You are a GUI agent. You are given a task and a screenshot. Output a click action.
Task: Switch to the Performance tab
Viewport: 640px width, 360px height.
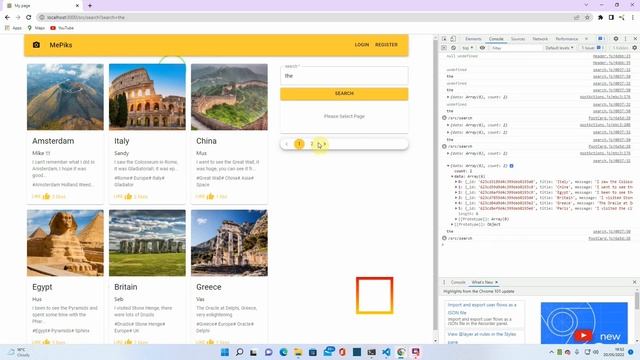pyautogui.click(x=567, y=39)
